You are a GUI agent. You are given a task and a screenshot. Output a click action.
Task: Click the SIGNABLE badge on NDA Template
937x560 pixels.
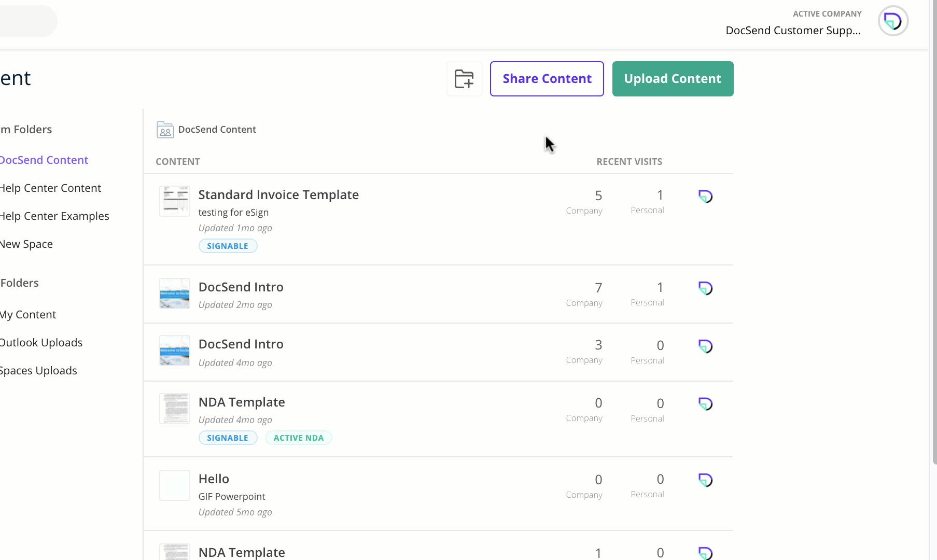[x=228, y=438]
